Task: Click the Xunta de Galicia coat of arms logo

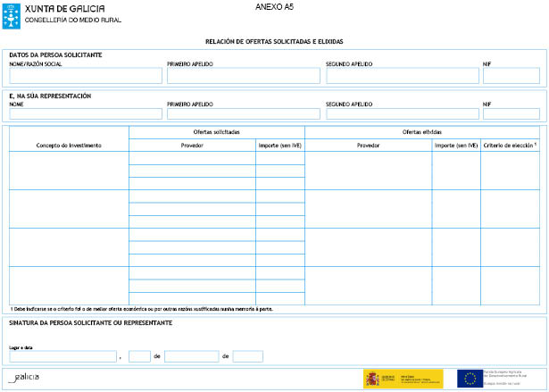Action: tap(12, 13)
